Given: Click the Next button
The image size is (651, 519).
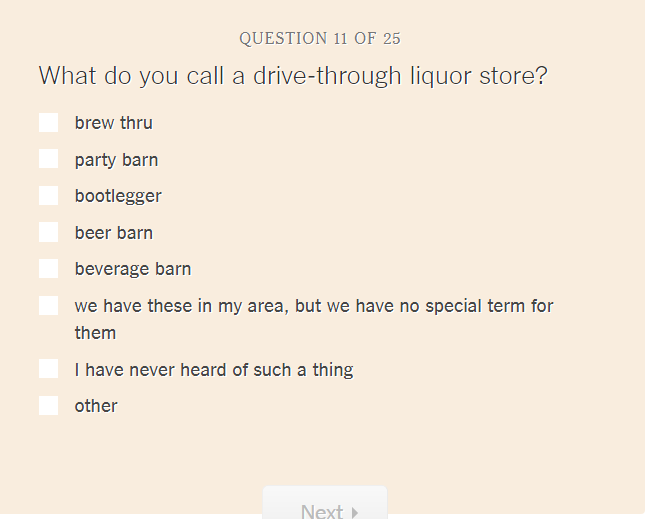Looking at the screenshot, I should tap(325, 502).
